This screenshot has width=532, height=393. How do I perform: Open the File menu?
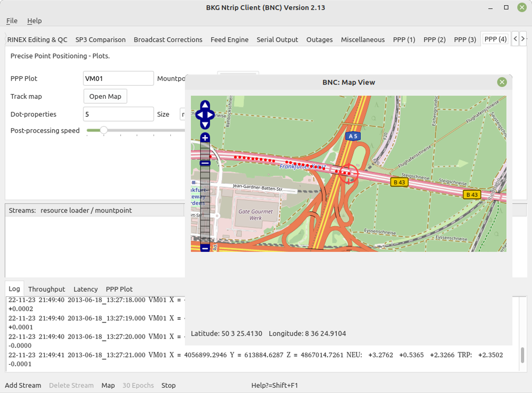click(12, 21)
